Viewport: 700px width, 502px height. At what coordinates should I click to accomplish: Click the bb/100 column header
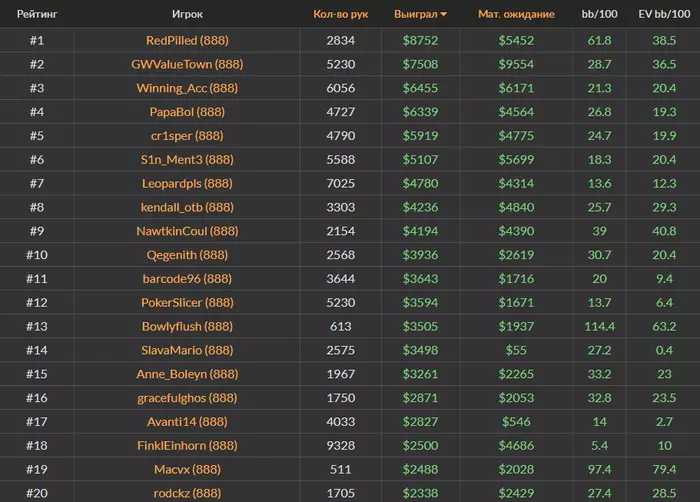(x=599, y=15)
